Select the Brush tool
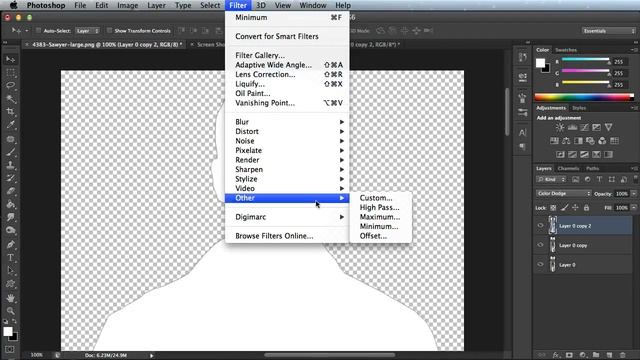This screenshot has height=360, width=640. [11, 152]
